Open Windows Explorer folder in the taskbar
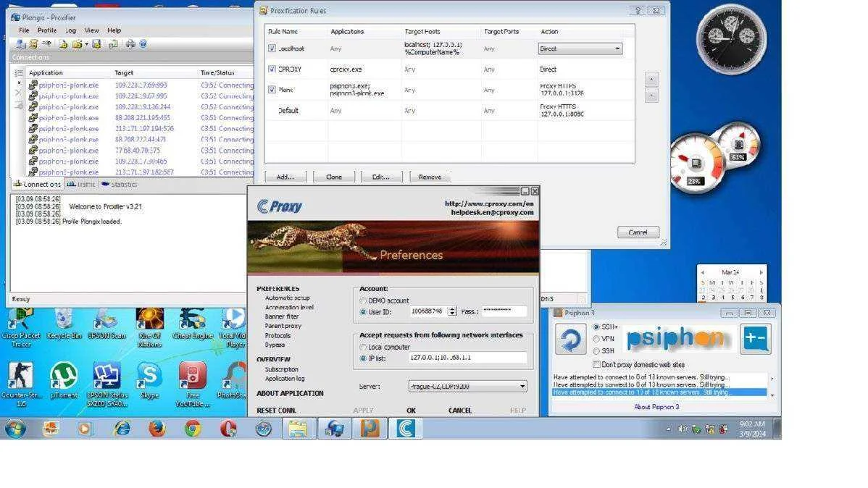The width and height of the screenshot is (868, 488). 299,429
